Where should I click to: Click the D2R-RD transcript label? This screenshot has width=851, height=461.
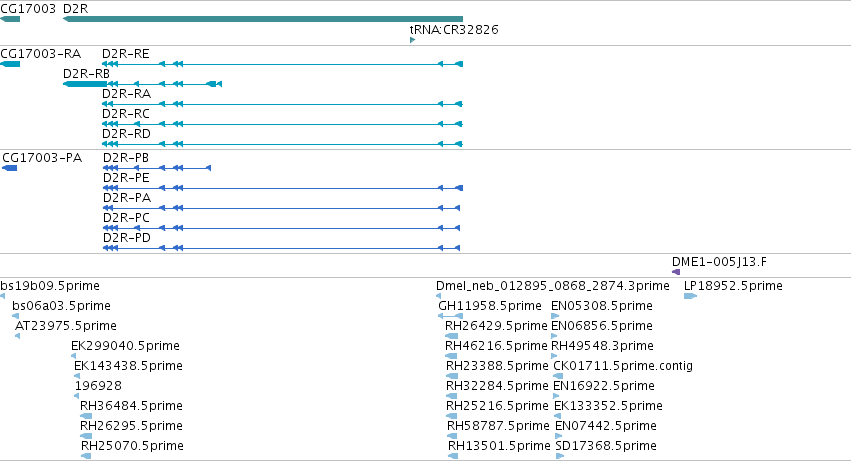(x=126, y=134)
